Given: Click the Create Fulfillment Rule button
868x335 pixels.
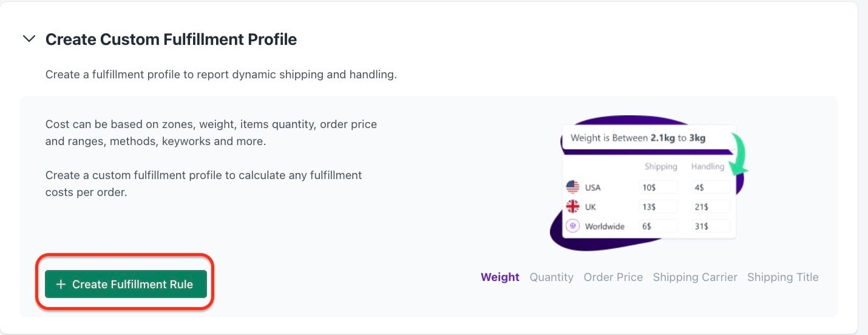Looking at the screenshot, I should [x=126, y=284].
